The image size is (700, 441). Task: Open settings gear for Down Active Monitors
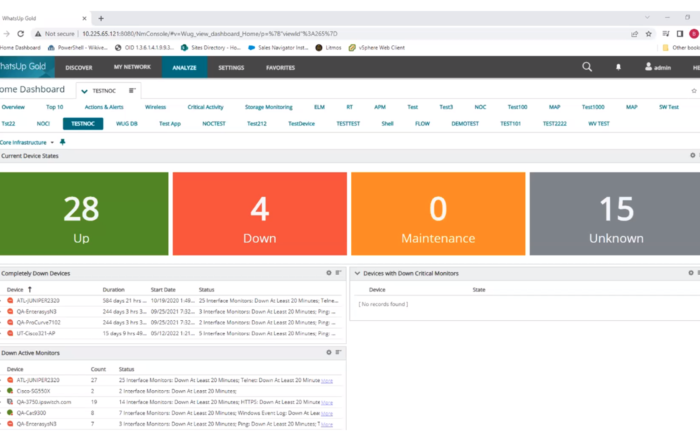pyautogui.click(x=329, y=352)
